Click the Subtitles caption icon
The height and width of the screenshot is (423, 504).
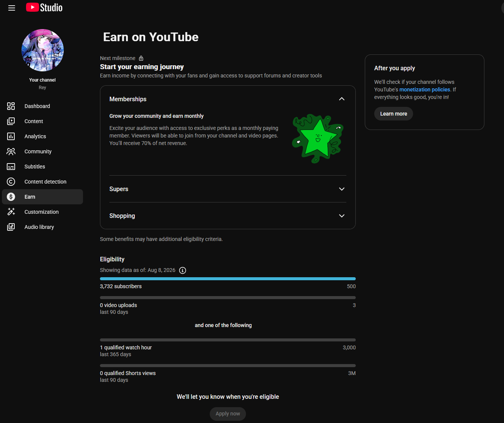[x=11, y=167]
